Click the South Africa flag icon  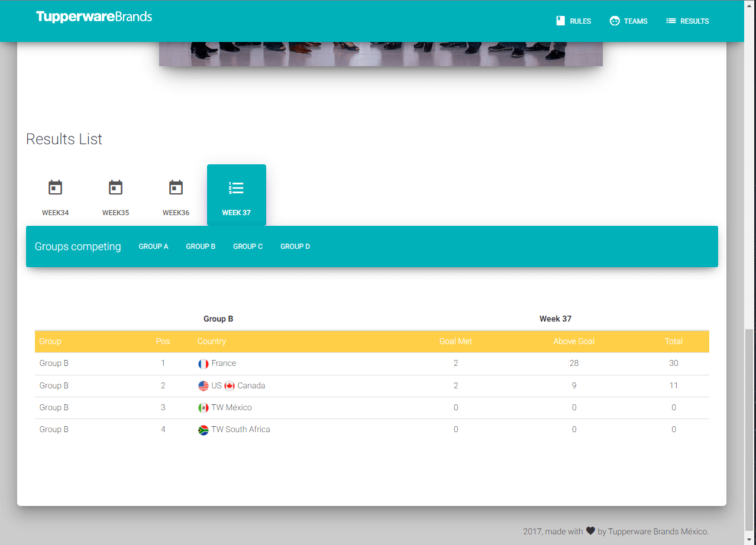click(x=203, y=430)
